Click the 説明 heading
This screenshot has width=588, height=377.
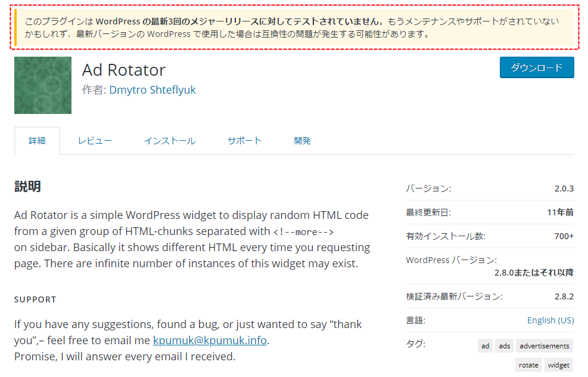27,186
